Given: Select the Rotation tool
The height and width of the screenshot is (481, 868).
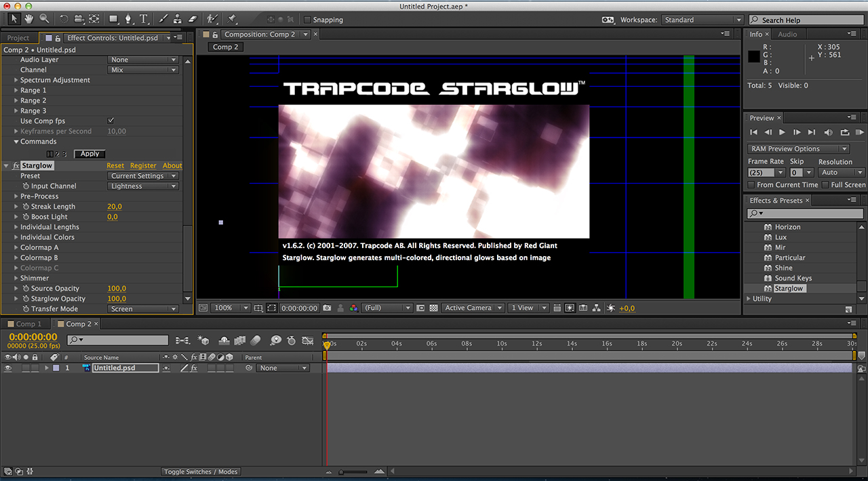Looking at the screenshot, I should tap(64, 19).
